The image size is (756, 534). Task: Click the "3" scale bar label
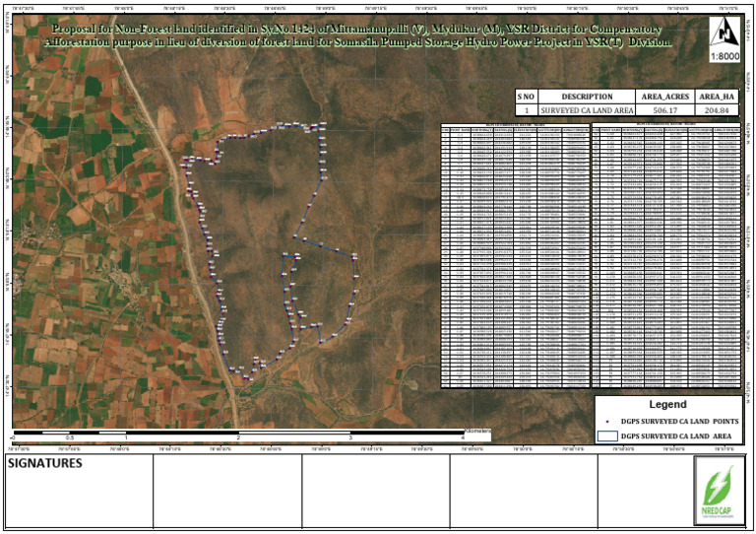click(x=351, y=438)
